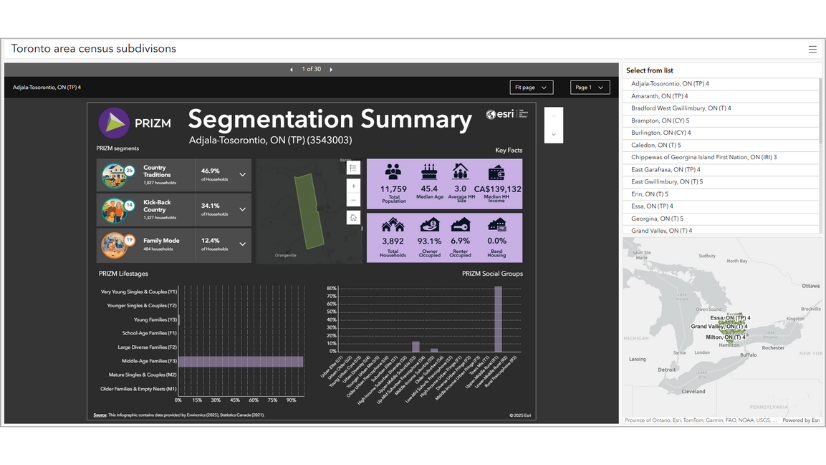Select Caledon, ON (T) 5 from list

pyautogui.click(x=721, y=145)
